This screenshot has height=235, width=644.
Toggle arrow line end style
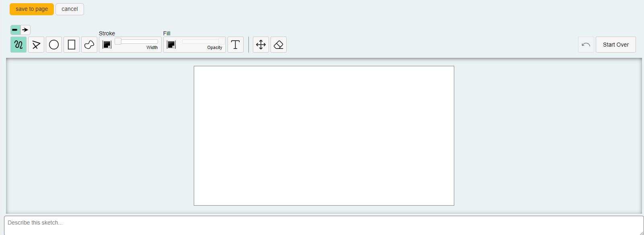click(25, 30)
